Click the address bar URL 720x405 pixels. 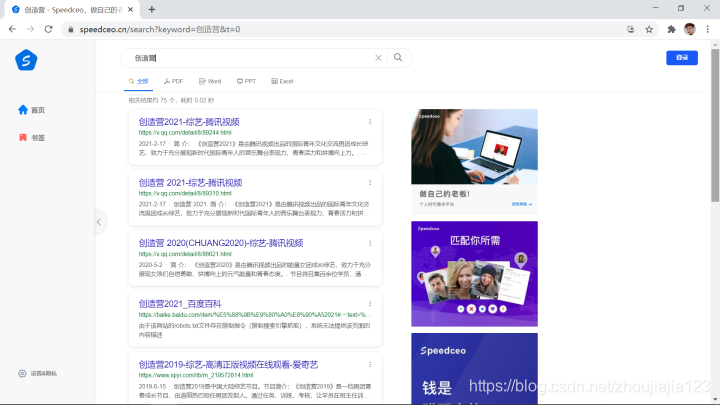(x=160, y=29)
